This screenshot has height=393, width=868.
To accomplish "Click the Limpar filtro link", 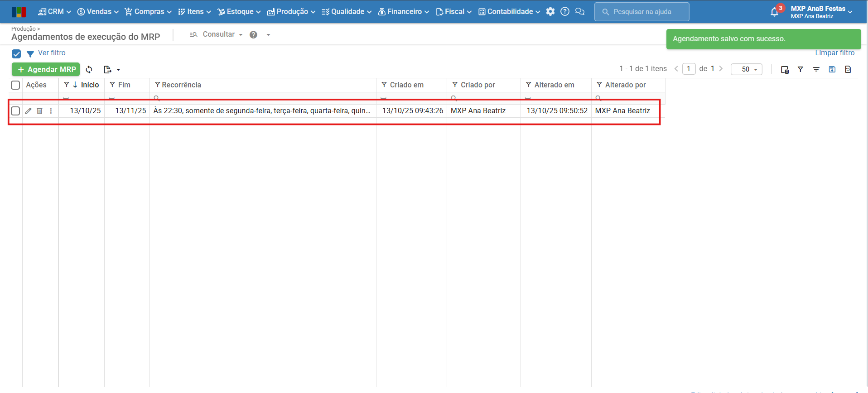I will tap(834, 53).
